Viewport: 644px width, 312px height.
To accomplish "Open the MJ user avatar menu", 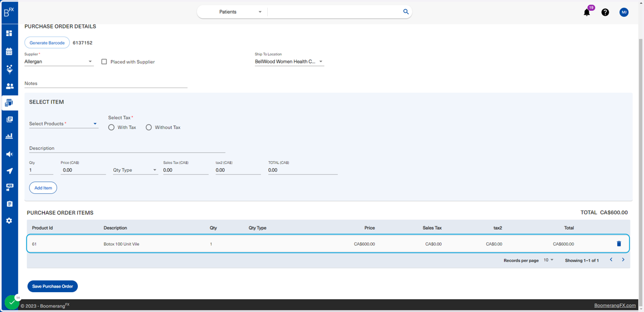I will [x=624, y=12].
